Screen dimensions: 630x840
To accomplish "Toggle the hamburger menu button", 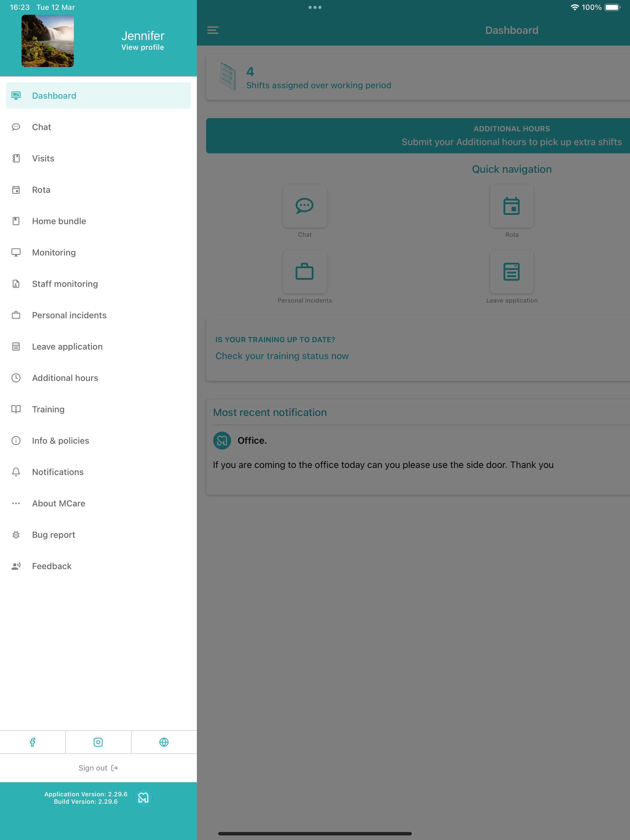I will tap(213, 30).
